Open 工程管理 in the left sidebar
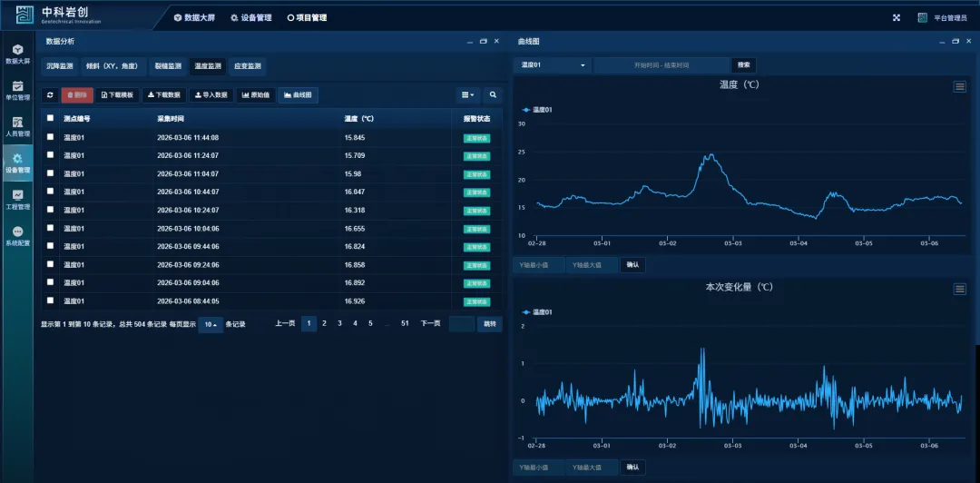This screenshot has width=980, height=483. pos(17,199)
